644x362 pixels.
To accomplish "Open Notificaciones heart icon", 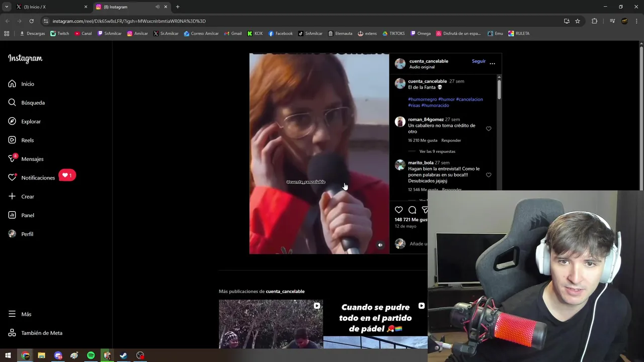I will [12, 177].
